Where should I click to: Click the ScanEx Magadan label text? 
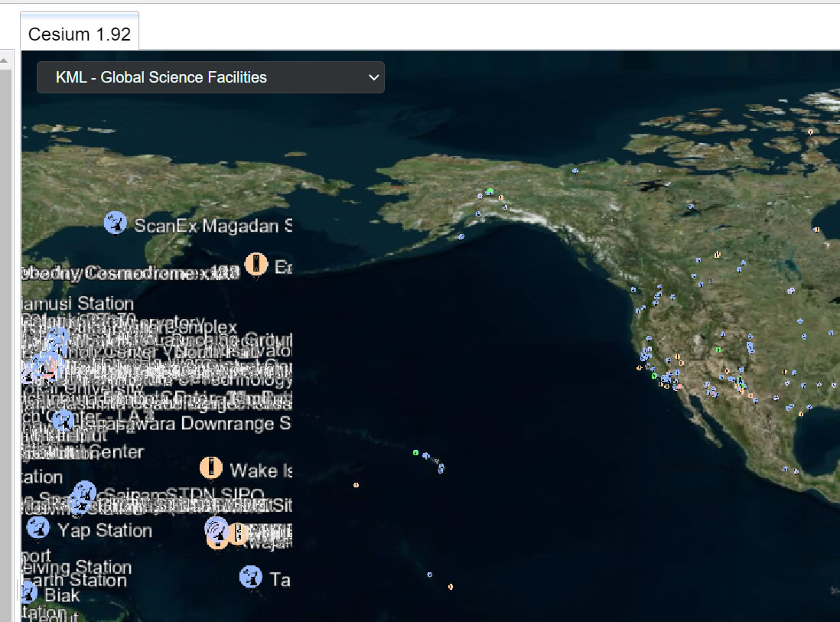[213, 226]
